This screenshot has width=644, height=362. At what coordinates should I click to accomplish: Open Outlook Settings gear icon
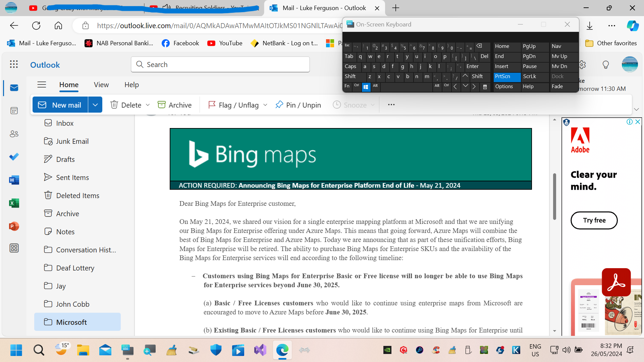pos(582,65)
